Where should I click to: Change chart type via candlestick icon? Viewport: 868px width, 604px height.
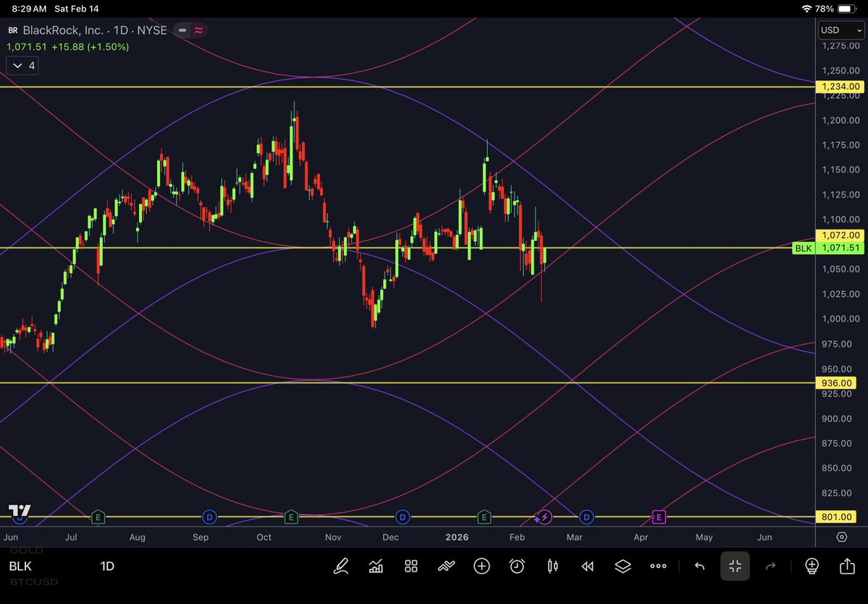552,566
